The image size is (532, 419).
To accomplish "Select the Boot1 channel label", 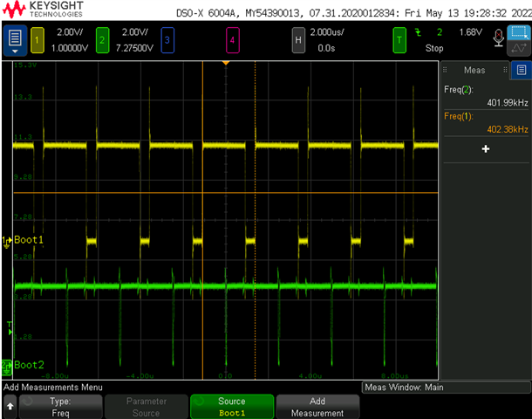I will click(29, 240).
